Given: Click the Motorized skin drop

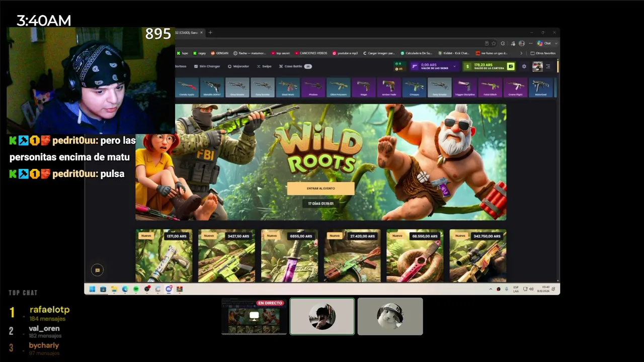Looking at the screenshot, I should point(540,87).
